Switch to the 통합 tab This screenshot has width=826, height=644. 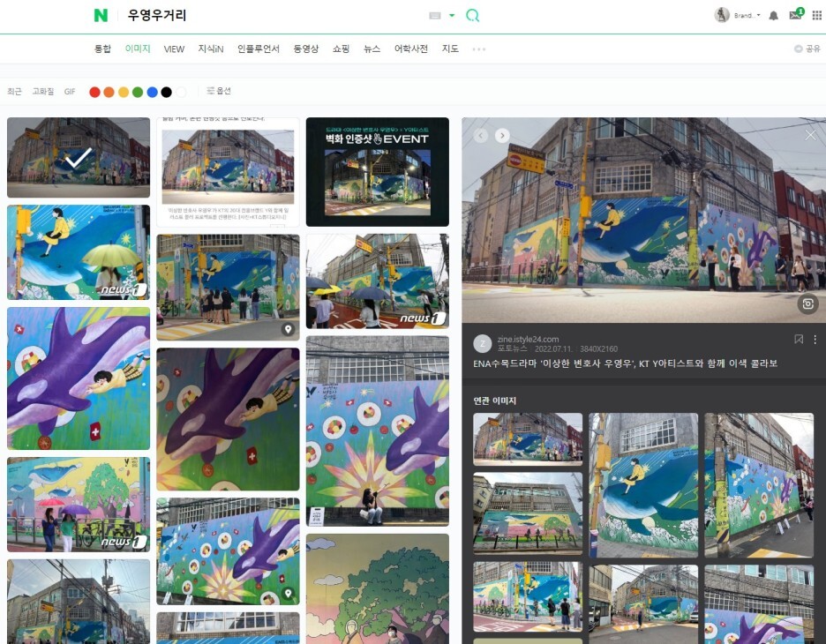(102, 49)
